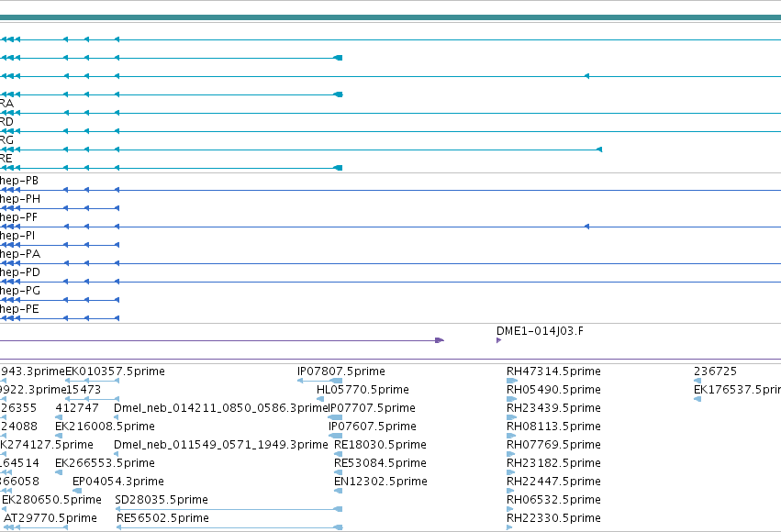Select the 15473 feature label

coord(84,390)
